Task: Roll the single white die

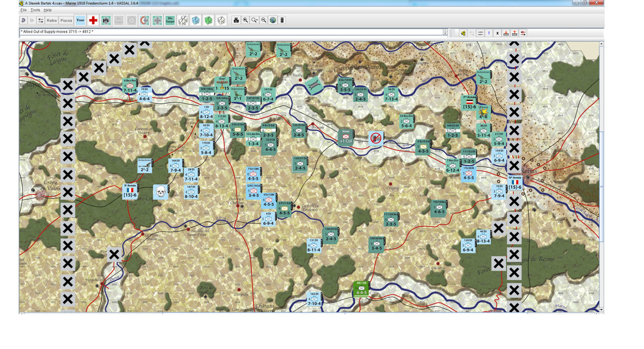Action: 221,20
